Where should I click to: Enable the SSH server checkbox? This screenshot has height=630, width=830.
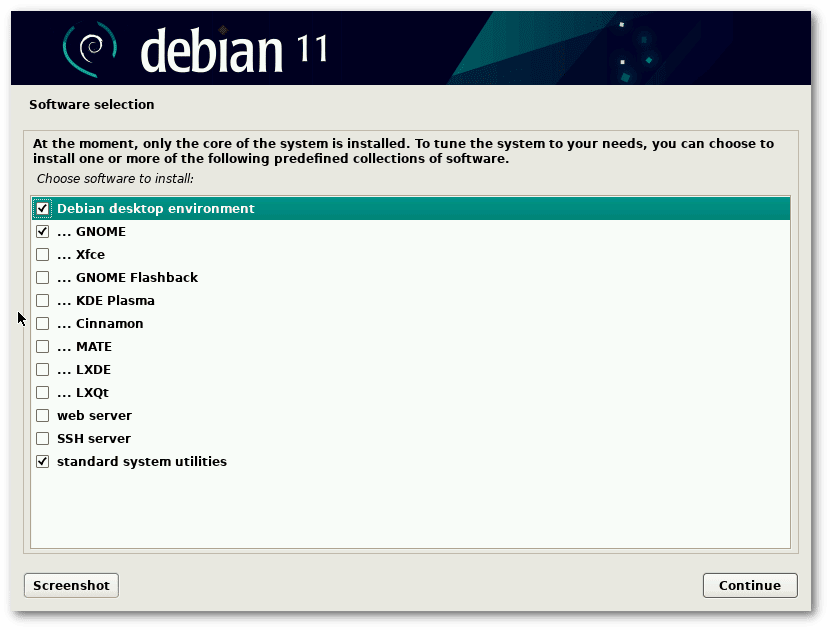(x=42, y=439)
